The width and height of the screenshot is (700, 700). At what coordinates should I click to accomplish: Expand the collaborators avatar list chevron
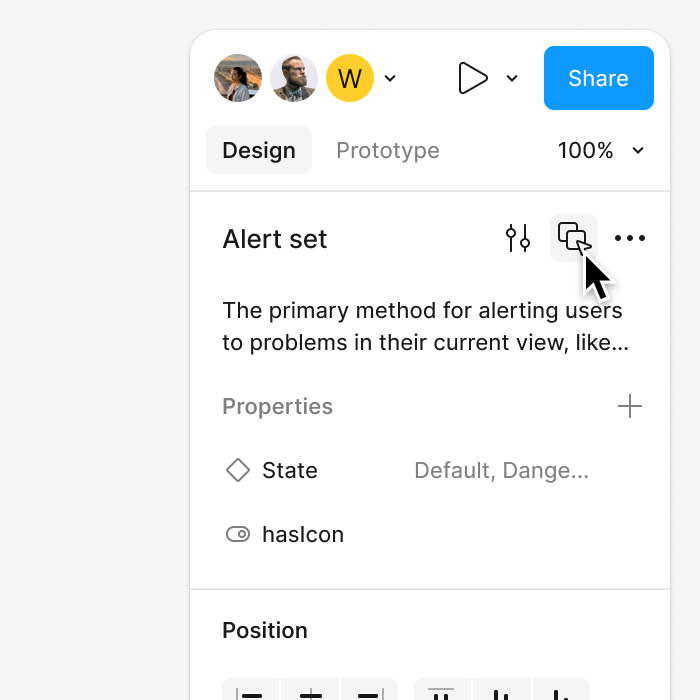point(390,79)
